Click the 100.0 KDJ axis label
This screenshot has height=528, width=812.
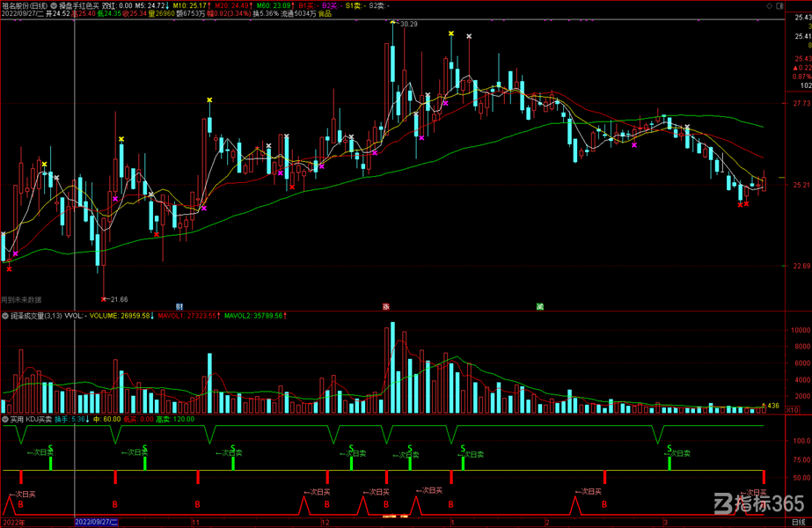[x=802, y=441]
